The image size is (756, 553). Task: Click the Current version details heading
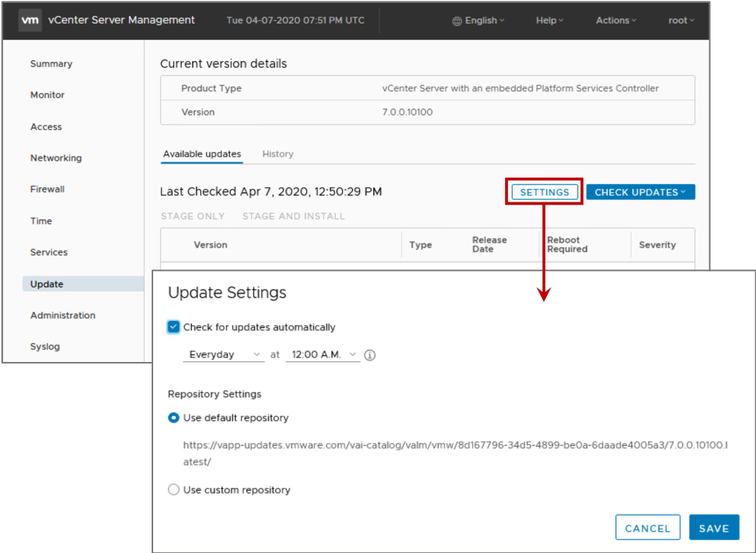[223, 64]
